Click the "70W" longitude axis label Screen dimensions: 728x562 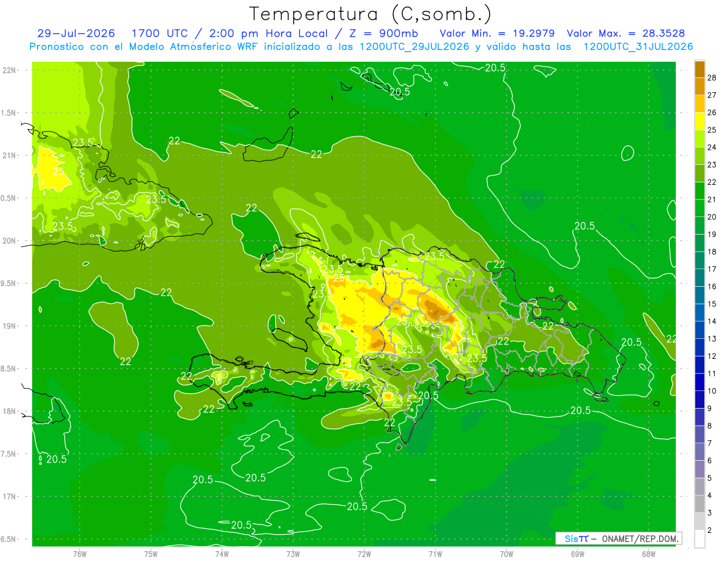(x=507, y=554)
